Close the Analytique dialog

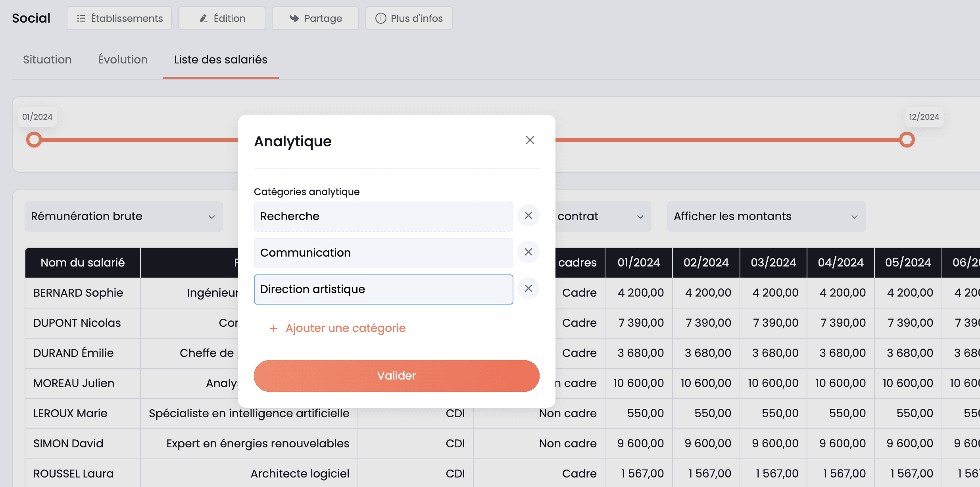pyautogui.click(x=530, y=140)
